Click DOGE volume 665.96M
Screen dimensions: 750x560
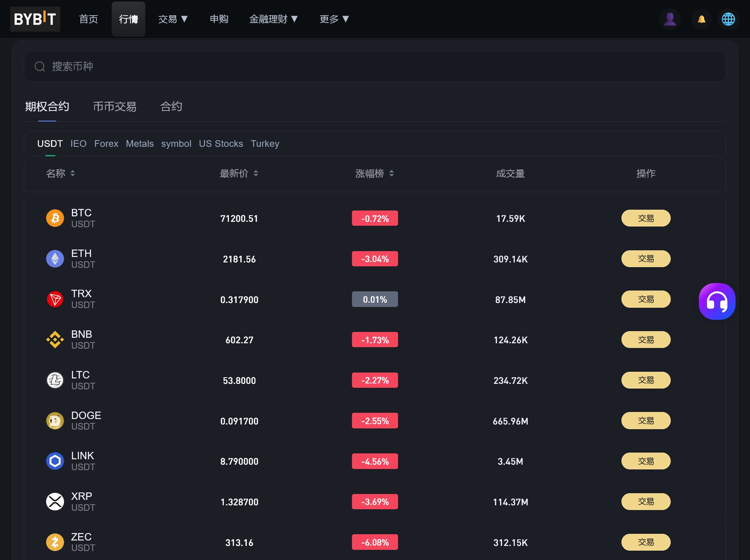coord(511,421)
